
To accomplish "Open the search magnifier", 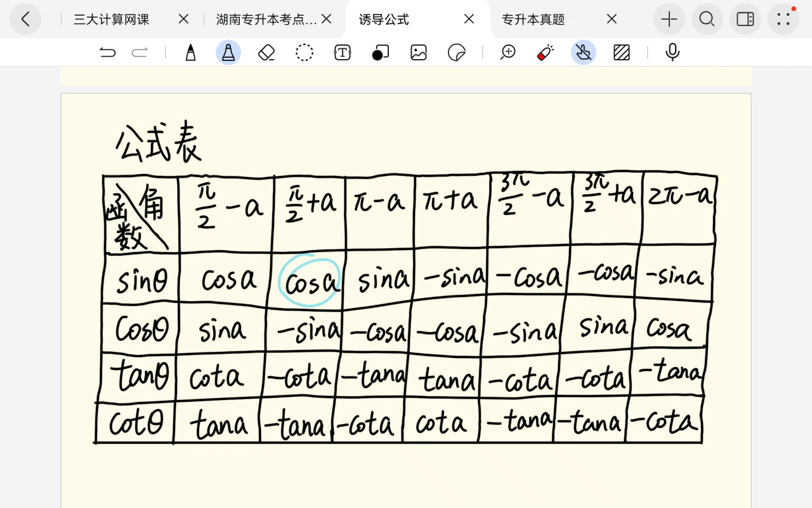I will coord(707,19).
